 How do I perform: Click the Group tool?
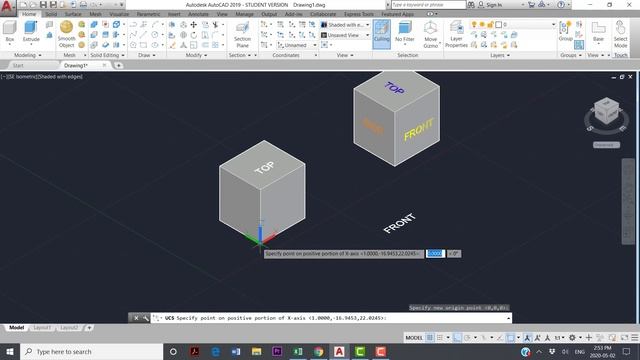pyautogui.click(x=565, y=32)
